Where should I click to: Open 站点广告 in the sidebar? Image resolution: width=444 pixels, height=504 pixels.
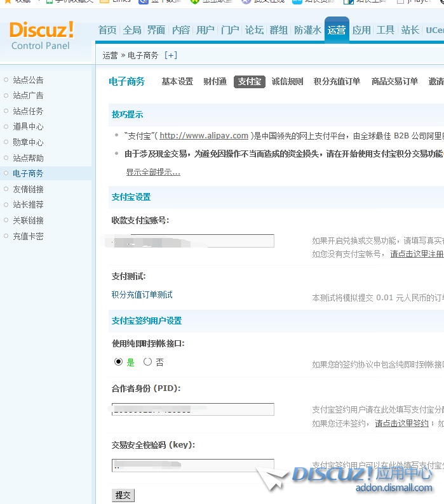28,95
